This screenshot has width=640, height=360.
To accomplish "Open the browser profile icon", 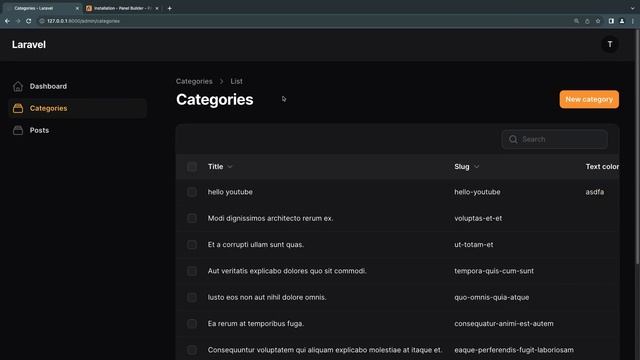I will pyautogui.click(x=622, y=21).
